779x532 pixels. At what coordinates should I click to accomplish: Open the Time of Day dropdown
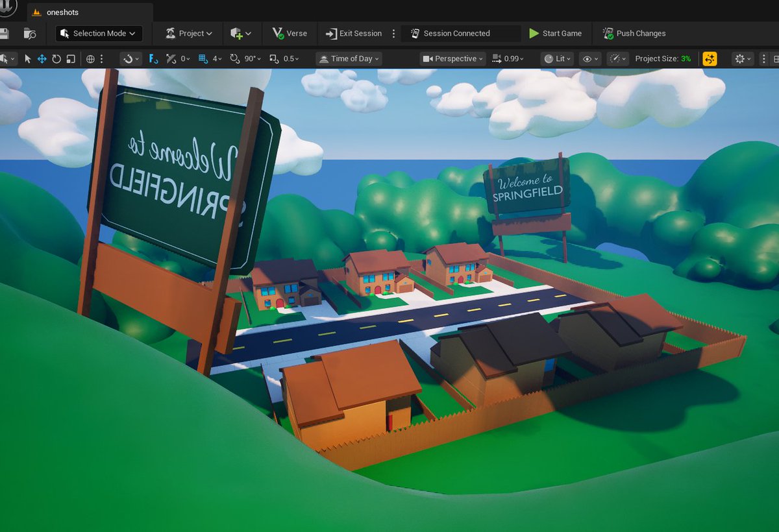point(349,58)
